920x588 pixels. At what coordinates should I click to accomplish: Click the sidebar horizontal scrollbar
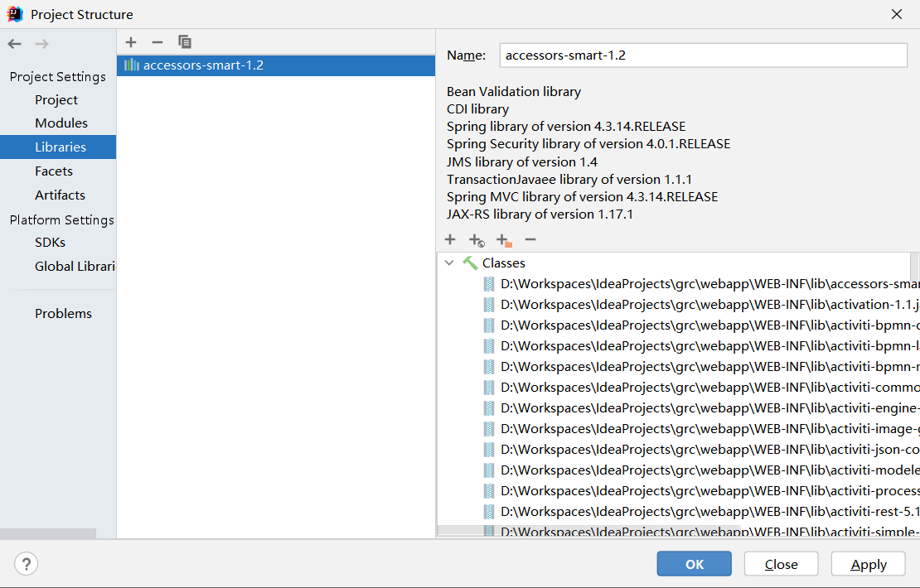coord(48,533)
